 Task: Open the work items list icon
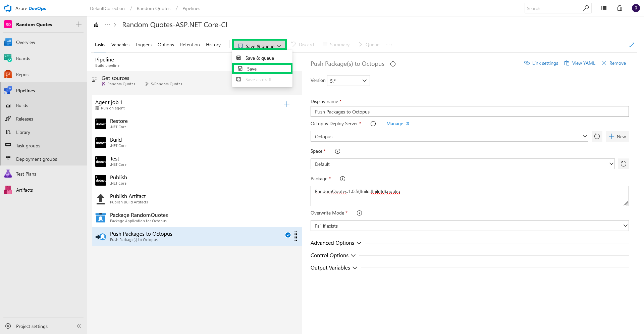tap(604, 8)
